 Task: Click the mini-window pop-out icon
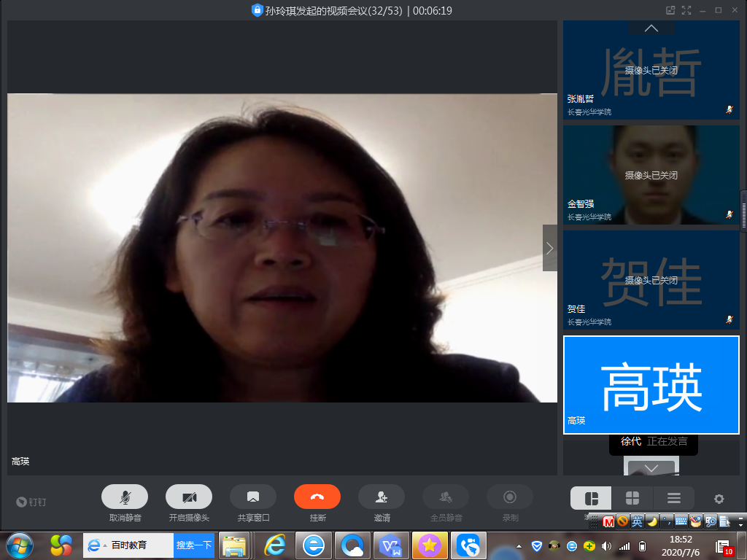670,10
